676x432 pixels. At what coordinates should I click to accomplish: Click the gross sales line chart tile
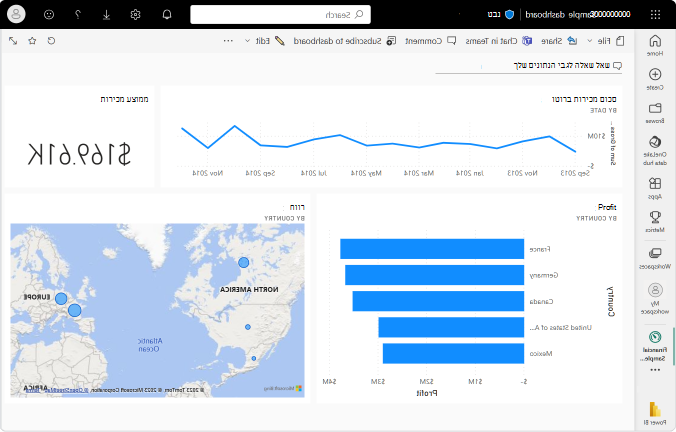point(391,136)
